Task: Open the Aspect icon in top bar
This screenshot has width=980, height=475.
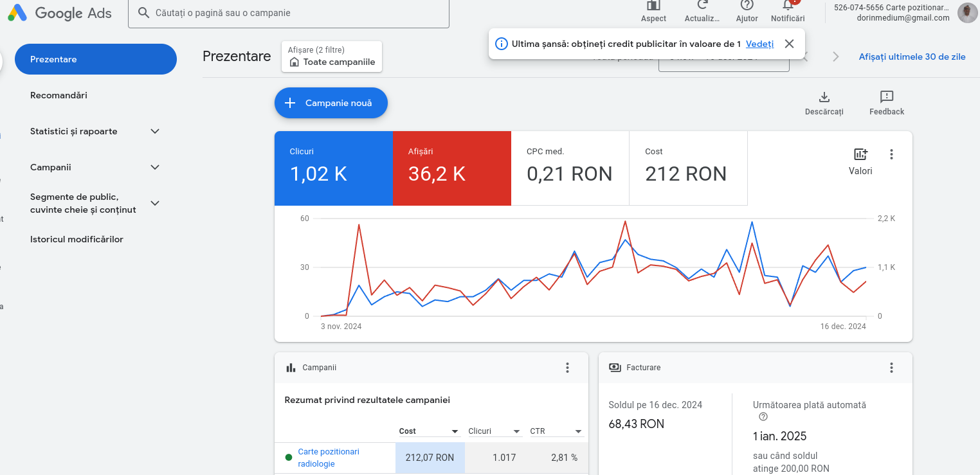Action: coord(653,6)
